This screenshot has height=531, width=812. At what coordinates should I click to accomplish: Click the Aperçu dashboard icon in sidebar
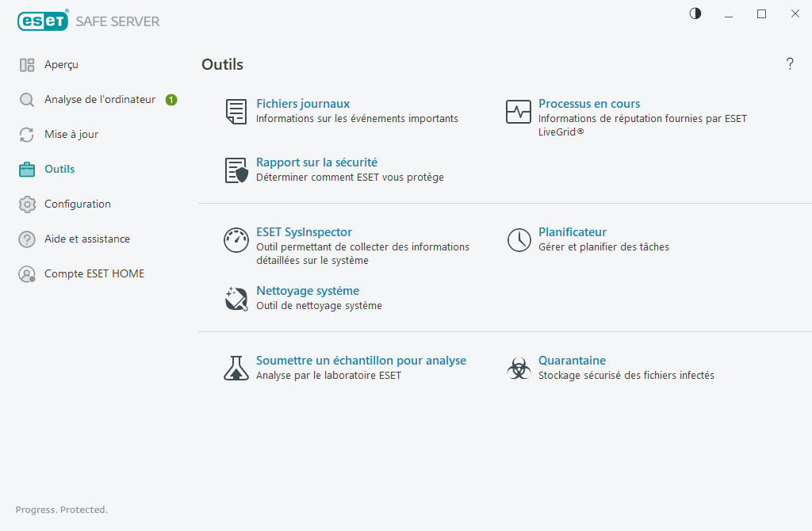pos(26,64)
